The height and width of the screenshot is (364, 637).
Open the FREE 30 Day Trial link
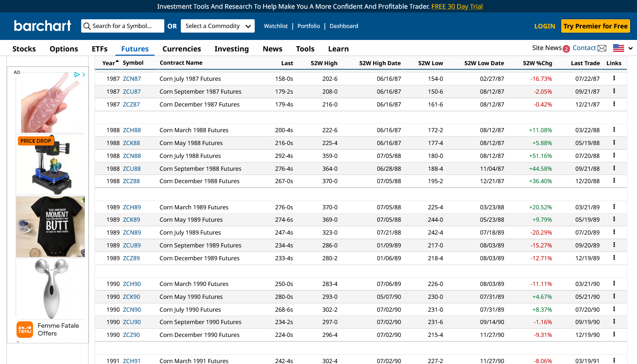(x=457, y=6)
